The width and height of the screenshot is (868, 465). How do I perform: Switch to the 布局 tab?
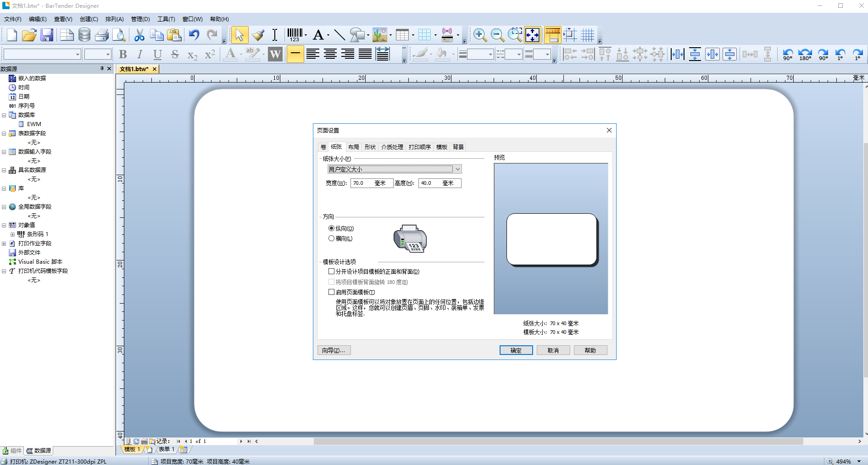coord(353,147)
